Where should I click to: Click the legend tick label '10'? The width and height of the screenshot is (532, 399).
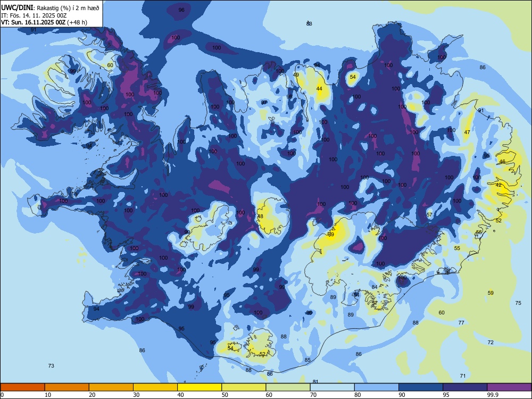[48, 395]
